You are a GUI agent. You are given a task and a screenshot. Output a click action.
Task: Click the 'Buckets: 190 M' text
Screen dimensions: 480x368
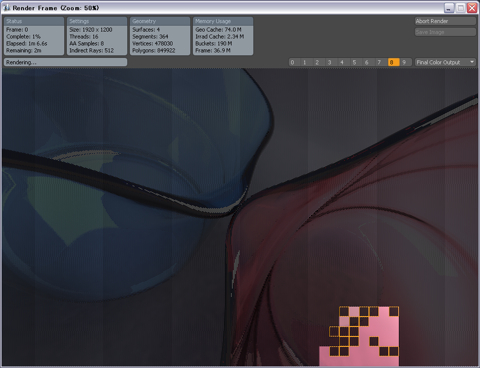point(214,44)
